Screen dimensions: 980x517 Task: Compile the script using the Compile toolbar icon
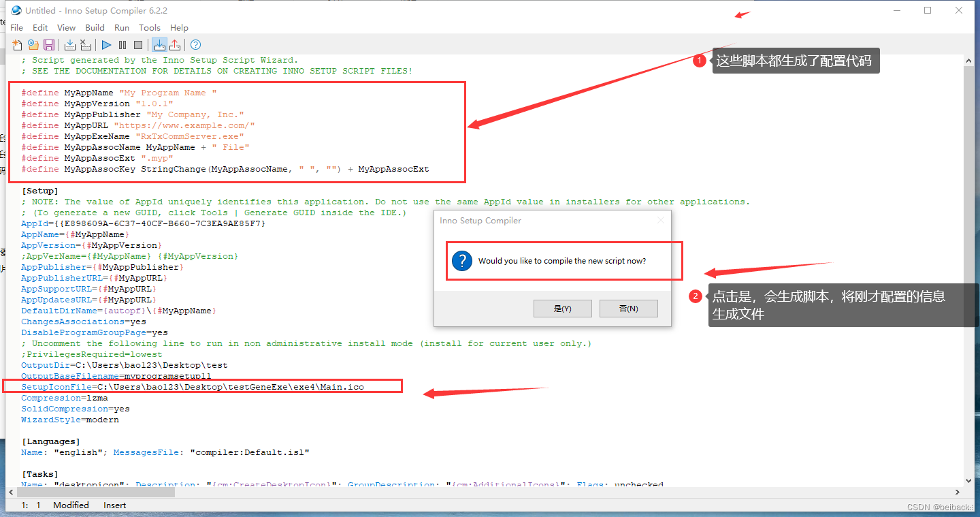click(69, 45)
